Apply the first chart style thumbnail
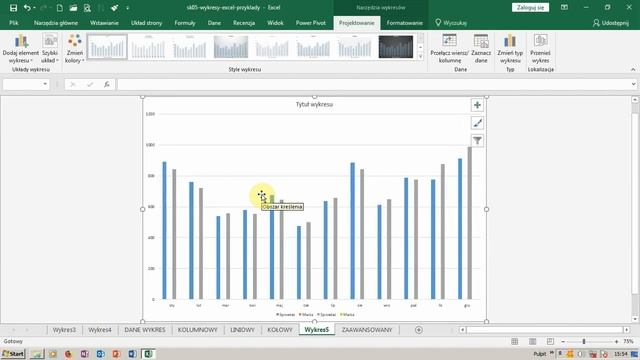 (x=107, y=47)
